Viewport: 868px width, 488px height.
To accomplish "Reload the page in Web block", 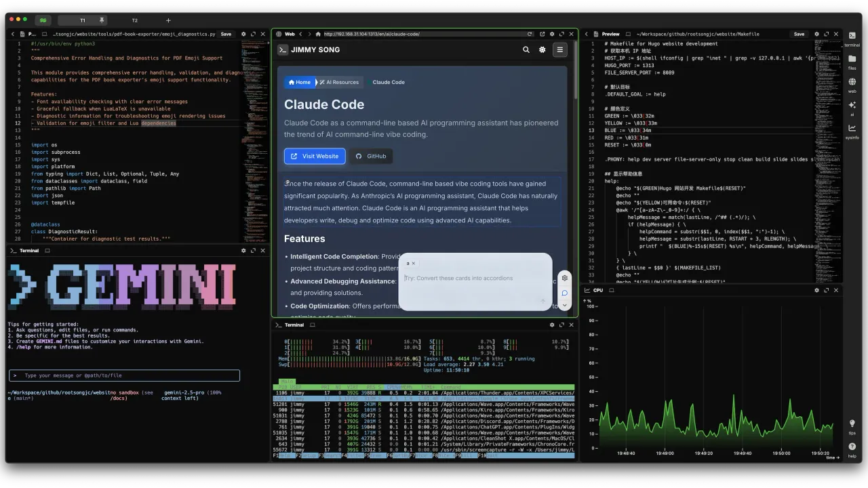I will (x=530, y=34).
